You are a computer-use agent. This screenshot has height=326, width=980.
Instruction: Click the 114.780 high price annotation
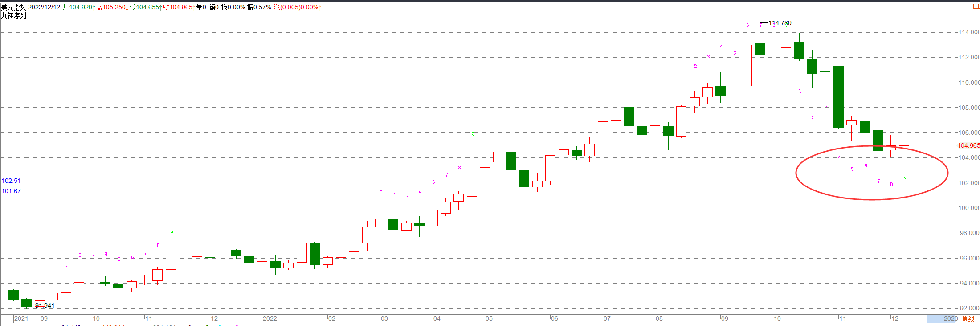(780, 23)
